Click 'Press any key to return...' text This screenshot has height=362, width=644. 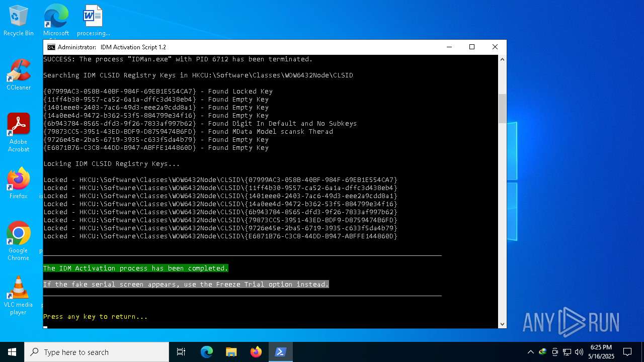[96, 317]
